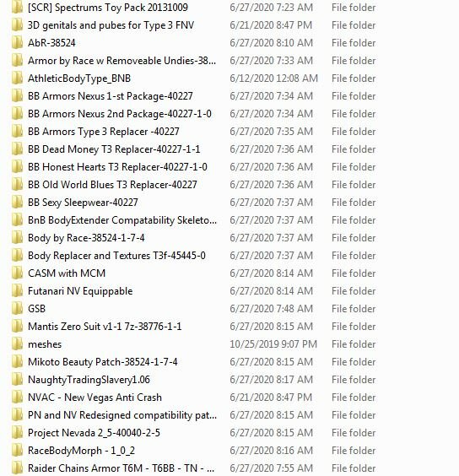Select PN and NV Redesigned compatibility pat... name
This screenshot has width=459, height=476.
tap(122, 414)
